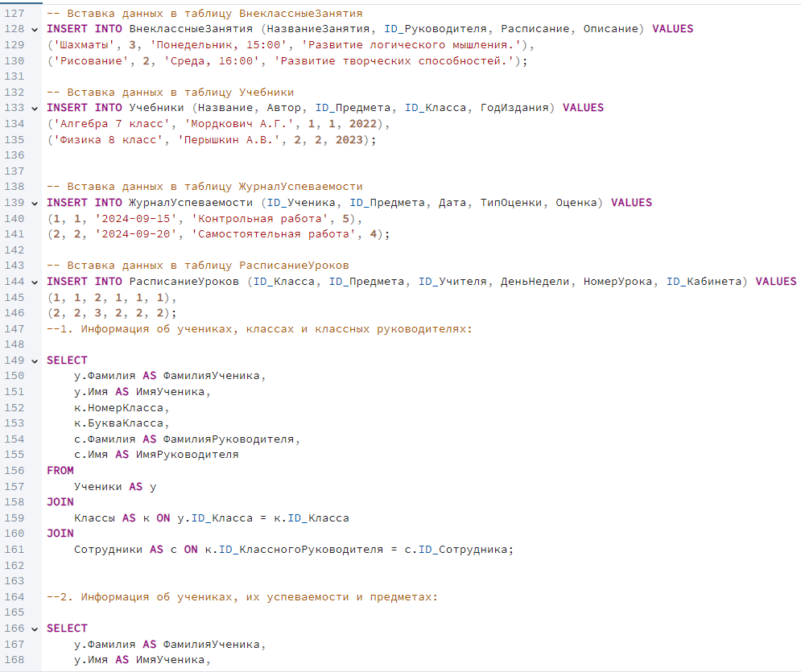Click the string 'Понедельник, 15:00'

tap(219, 45)
